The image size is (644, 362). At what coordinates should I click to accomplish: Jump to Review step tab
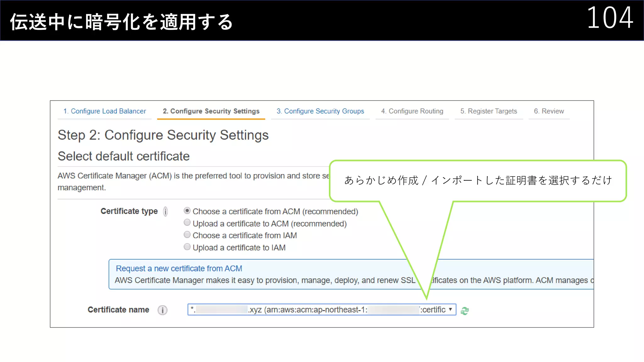tap(549, 111)
